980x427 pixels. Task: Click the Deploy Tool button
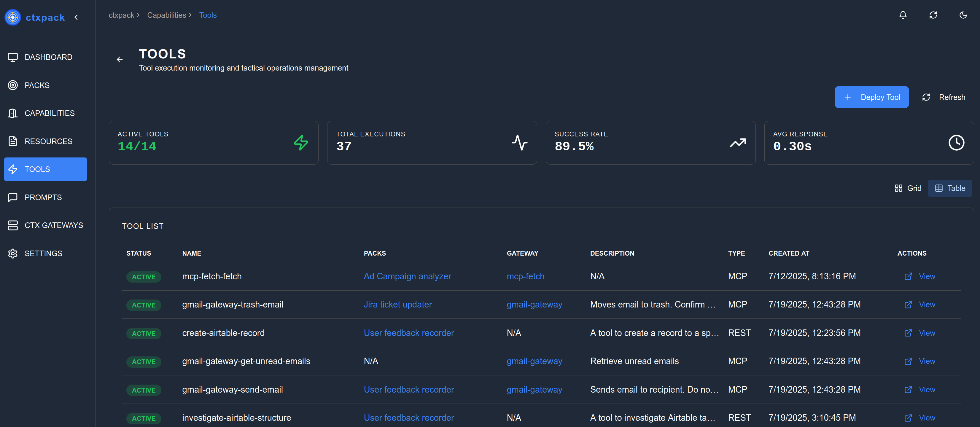click(x=871, y=97)
